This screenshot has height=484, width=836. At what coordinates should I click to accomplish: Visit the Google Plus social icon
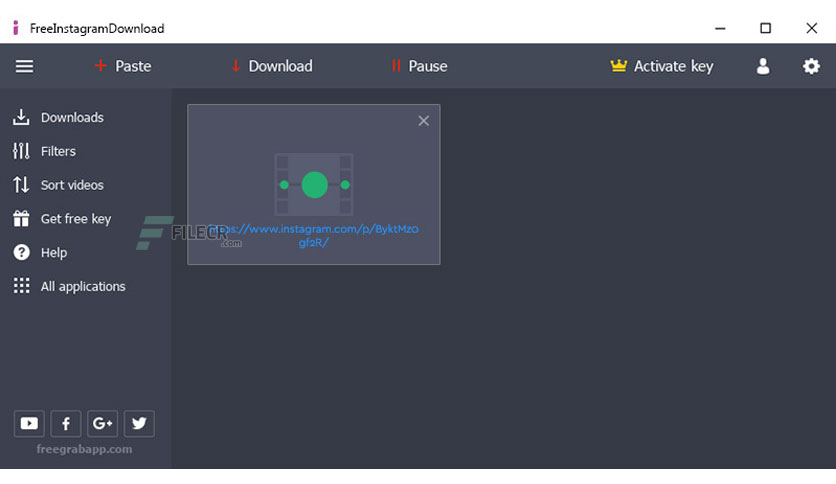pyautogui.click(x=102, y=424)
